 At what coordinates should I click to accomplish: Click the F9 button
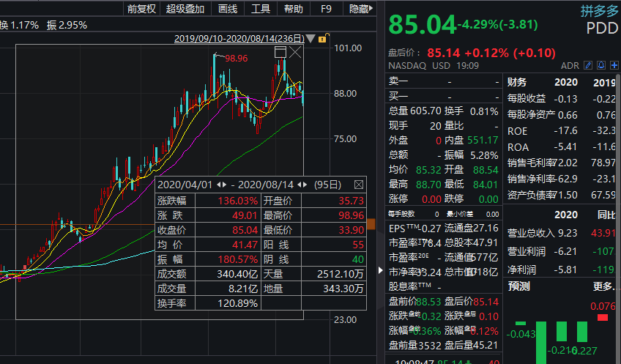point(326,9)
